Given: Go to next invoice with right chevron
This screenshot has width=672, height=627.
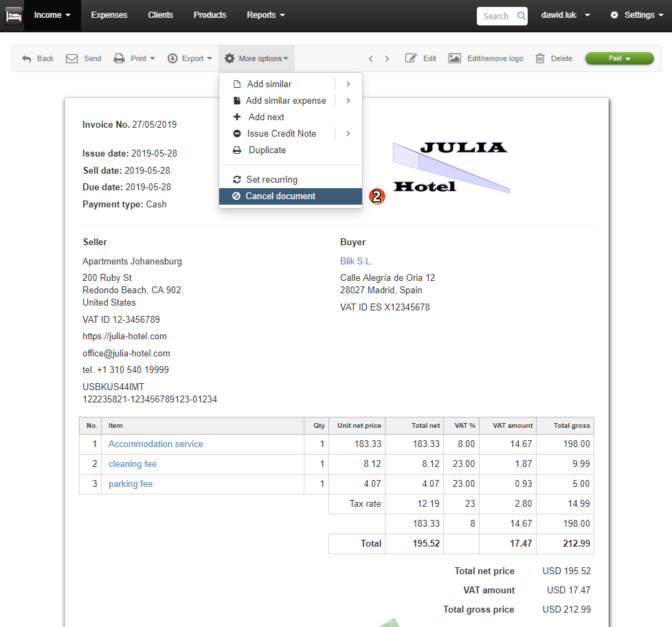Looking at the screenshot, I should (x=387, y=58).
